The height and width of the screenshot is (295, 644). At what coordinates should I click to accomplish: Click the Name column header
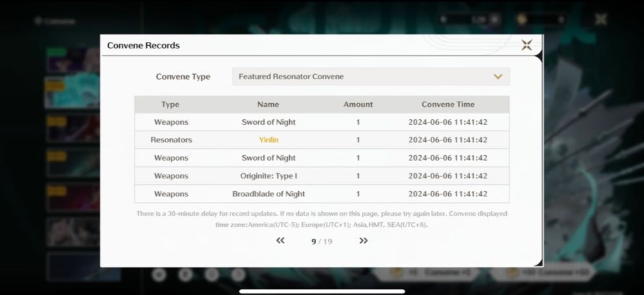[x=268, y=104]
